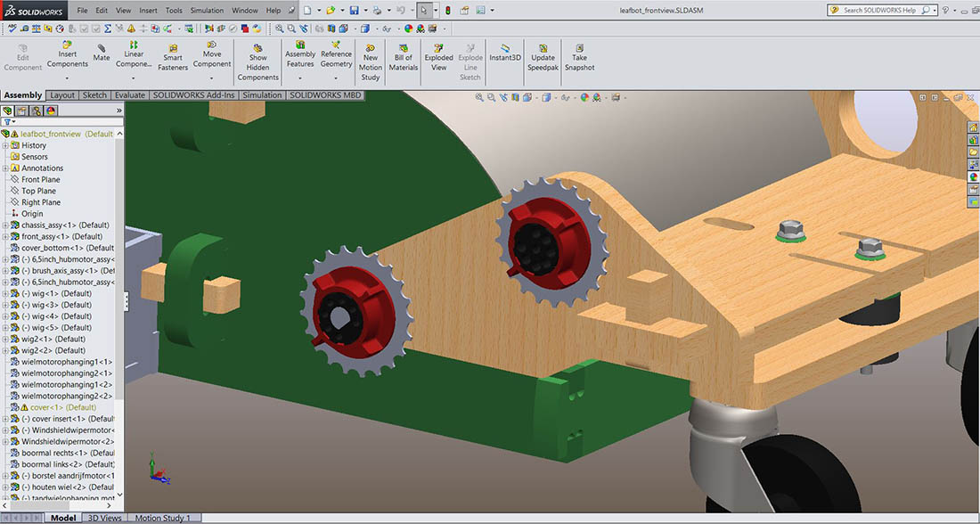Click the Sigma (mass properties) toolbar icon
This screenshot has width=980, height=524.
[x=108, y=29]
